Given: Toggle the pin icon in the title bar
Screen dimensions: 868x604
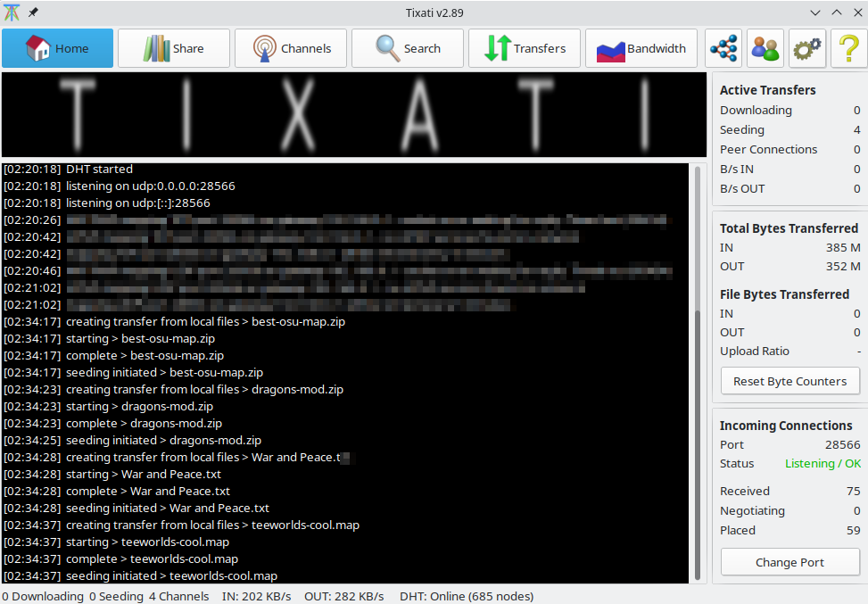Looking at the screenshot, I should point(31,12).
